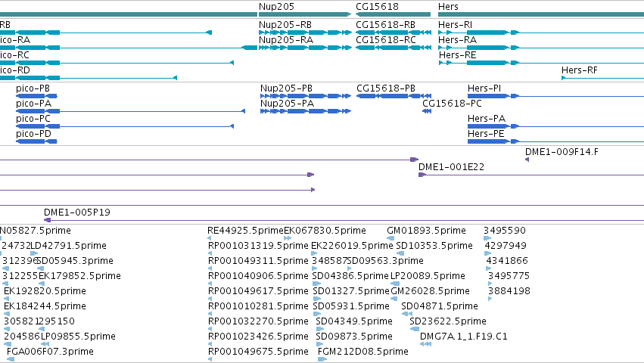644x363 pixels.
Task: Select EST RE44925.5prime
Action: (246, 231)
